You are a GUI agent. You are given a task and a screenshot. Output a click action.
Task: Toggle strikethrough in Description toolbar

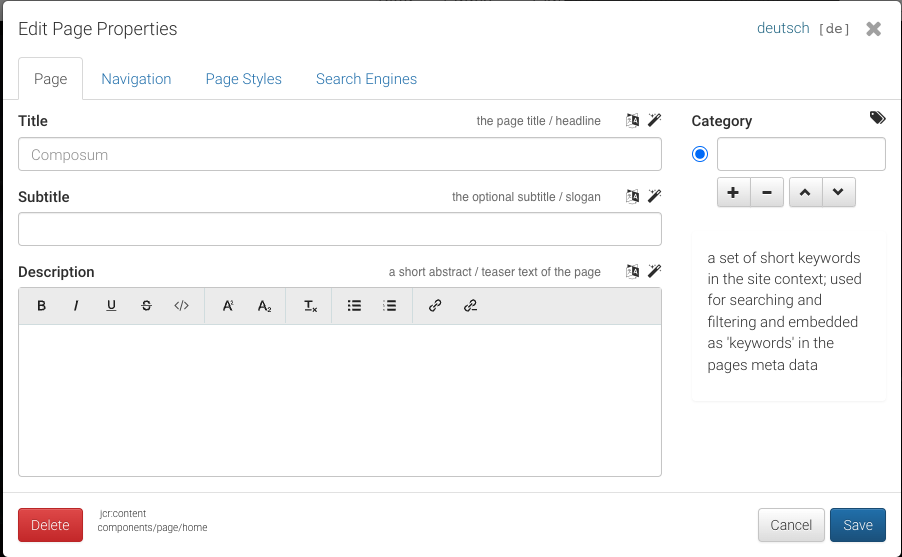[x=146, y=306]
